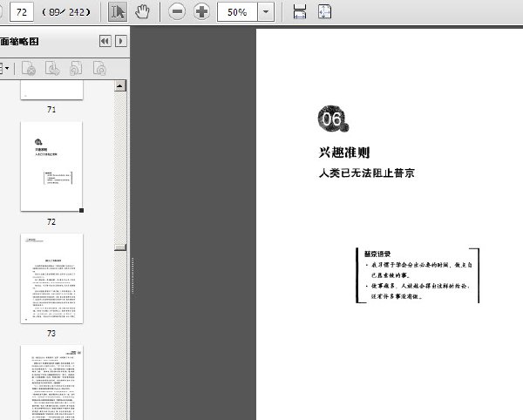The height and width of the screenshot is (420, 523).
Task: Open the zoom percentage dropdown arrow
Action: click(266, 12)
